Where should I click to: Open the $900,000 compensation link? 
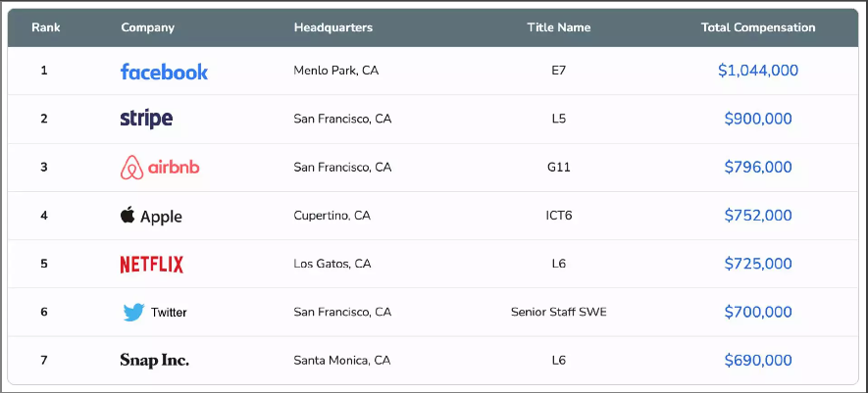[x=758, y=119]
